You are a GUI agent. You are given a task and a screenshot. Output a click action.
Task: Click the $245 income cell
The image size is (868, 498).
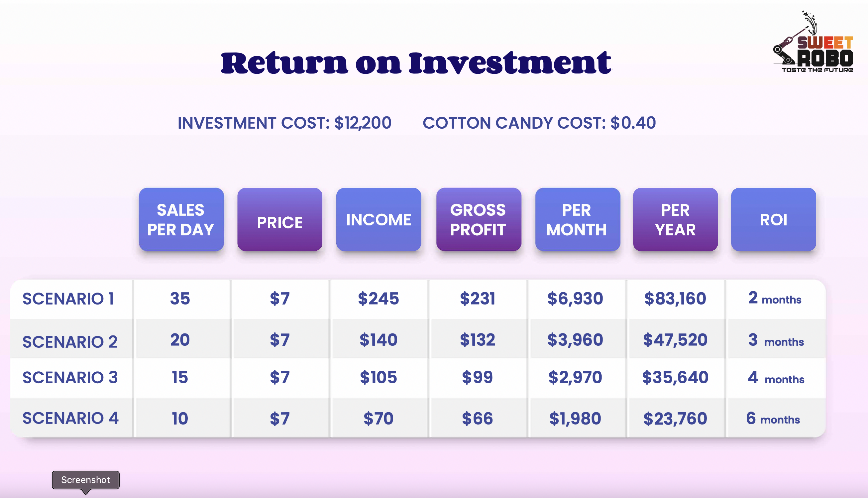379,299
